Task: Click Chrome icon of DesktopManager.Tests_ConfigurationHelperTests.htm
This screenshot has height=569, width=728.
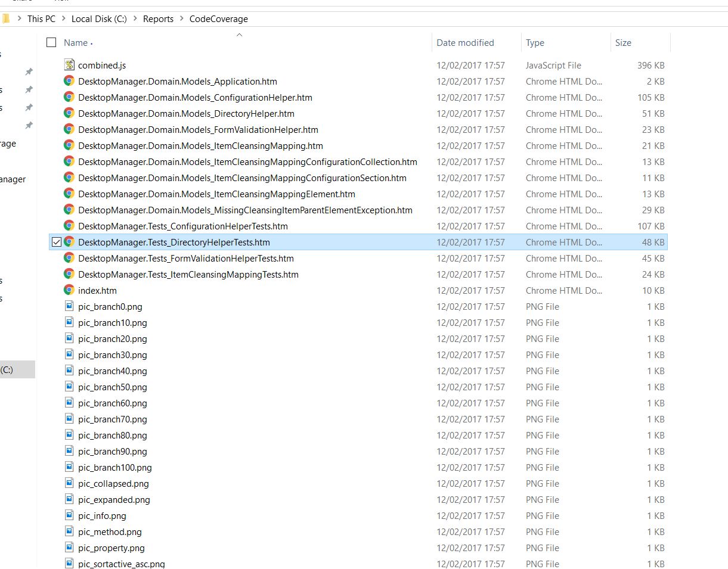Action: pyautogui.click(x=69, y=226)
